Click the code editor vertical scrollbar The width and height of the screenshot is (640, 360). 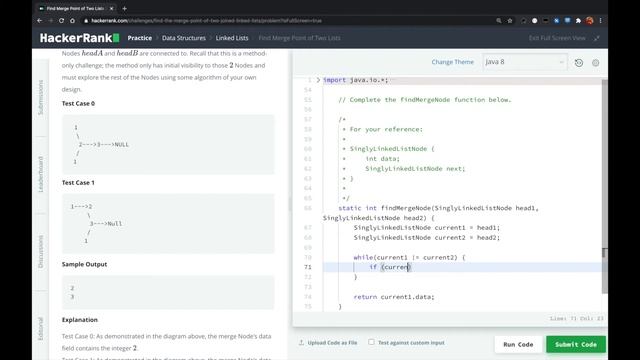pos(604,186)
